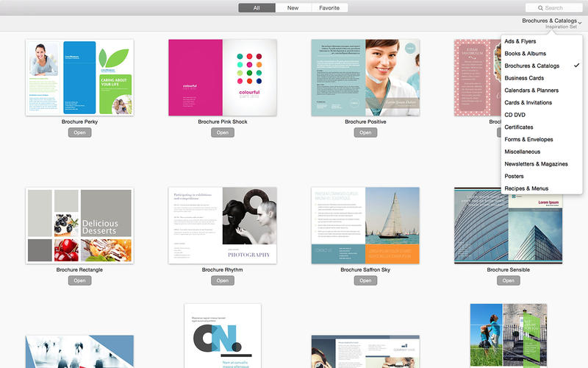Click the Brochure Rectangle label
The width and height of the screenshot is (588, 368).
79,269
